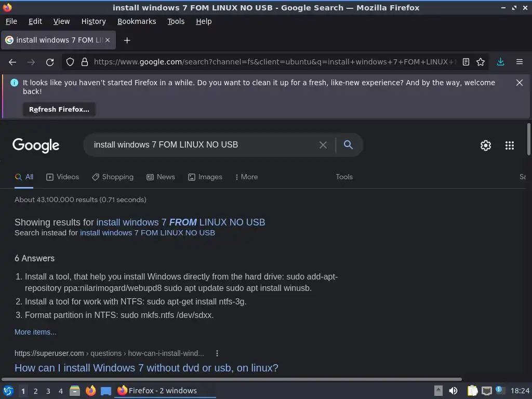Switch to virtual desktop 3
532x399 pixels.
click(x=48, y=391)
